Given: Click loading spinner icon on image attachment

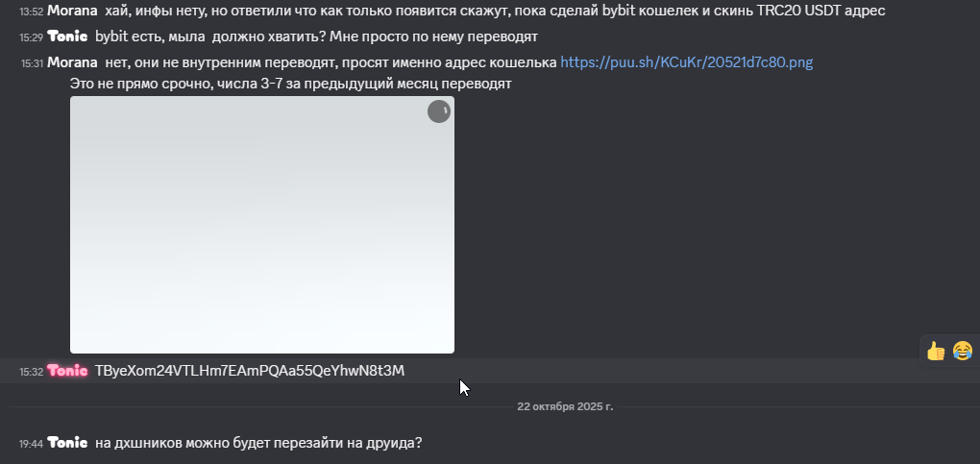Looking at the screenshot, I should (439, 112).
